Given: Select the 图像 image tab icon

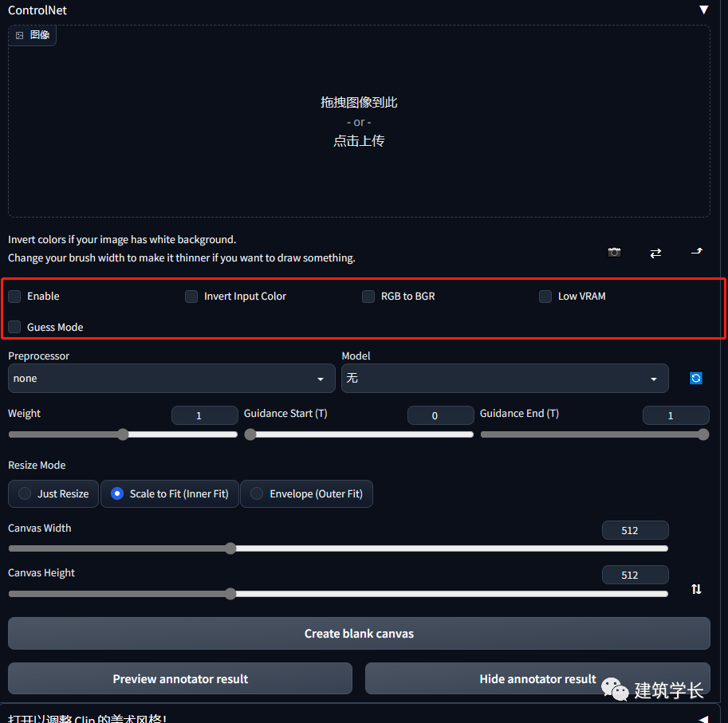Looking at the screenshot, I should click(x=32, y=34).
